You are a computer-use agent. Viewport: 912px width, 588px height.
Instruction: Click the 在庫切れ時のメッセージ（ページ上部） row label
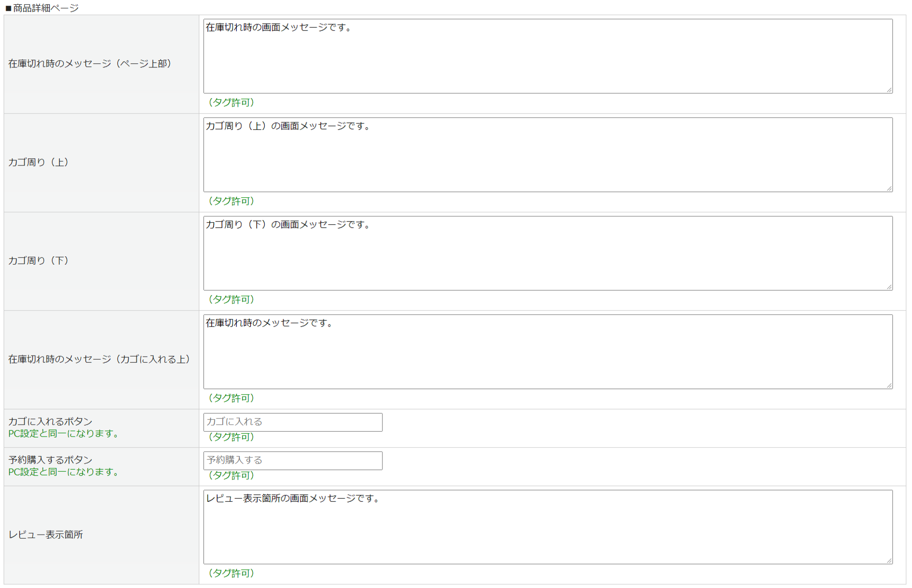90,64
